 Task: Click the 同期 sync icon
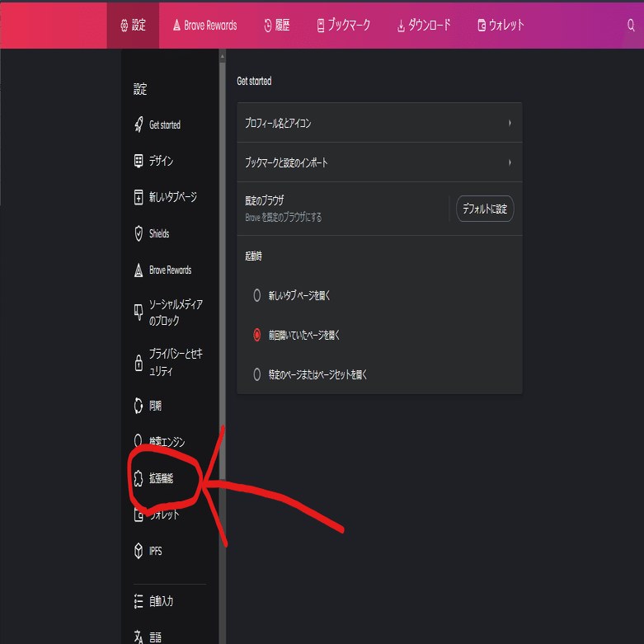tap(139, 406)
